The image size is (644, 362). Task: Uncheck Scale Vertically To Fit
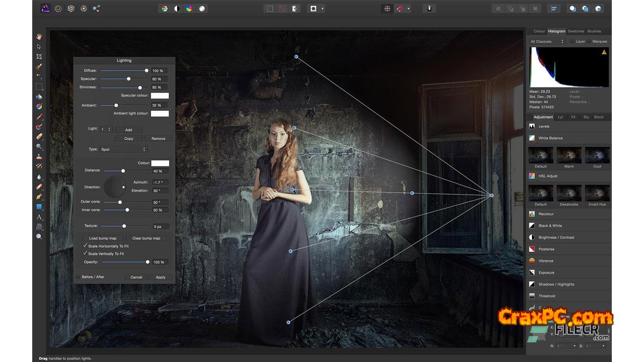[85, 253]
